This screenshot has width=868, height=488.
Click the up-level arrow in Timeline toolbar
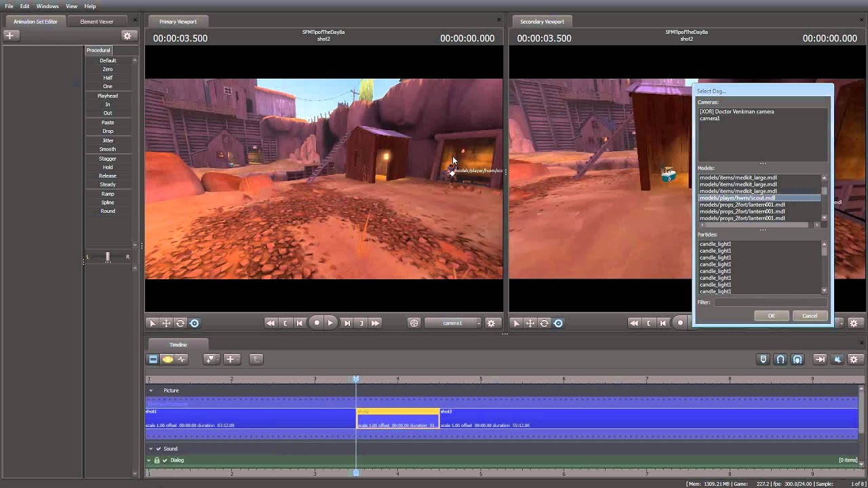pos(256,359)
